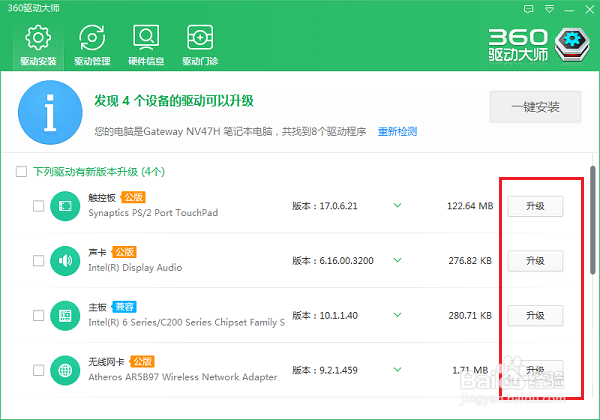This screenshot has height=420, width=600.
Task: Click the 主板 device name
Action: pyautogui.click(x=98, y=307)
